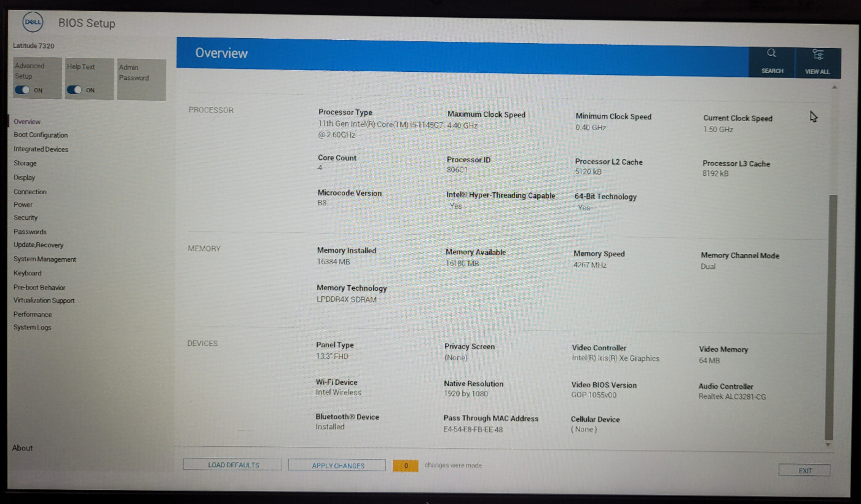Click Privacy Screen {None} value

pyautogui.click(x=455, y=357)
